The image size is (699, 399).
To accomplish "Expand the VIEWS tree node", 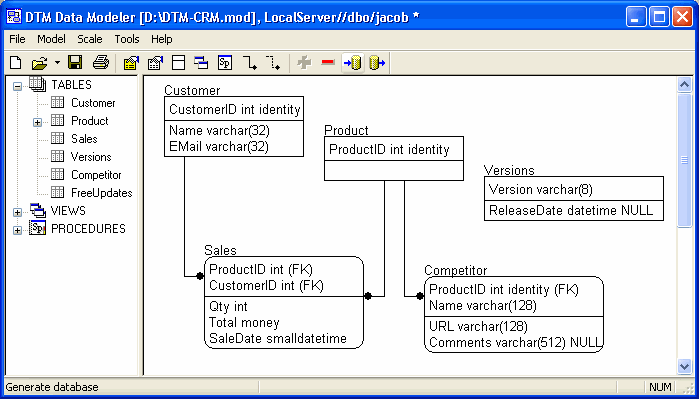I will click(x=17, y=212).
